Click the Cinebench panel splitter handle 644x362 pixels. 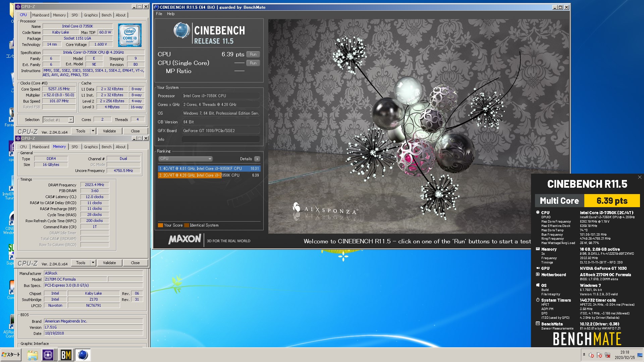[x=266, y=133]
